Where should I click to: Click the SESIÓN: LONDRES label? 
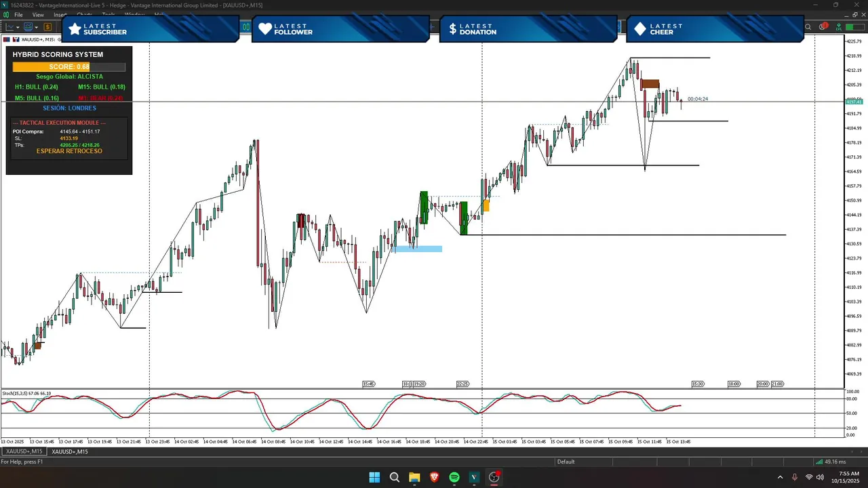pos(69,108)
